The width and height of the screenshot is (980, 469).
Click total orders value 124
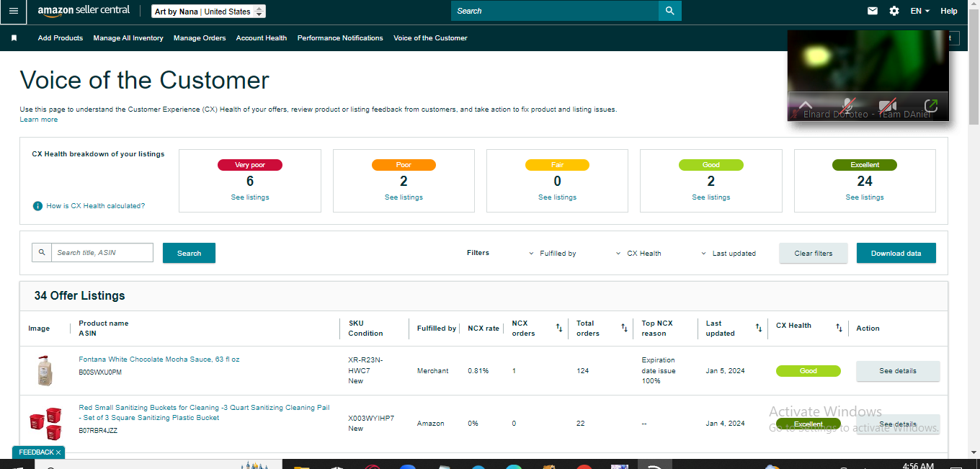tap(583, 371)
